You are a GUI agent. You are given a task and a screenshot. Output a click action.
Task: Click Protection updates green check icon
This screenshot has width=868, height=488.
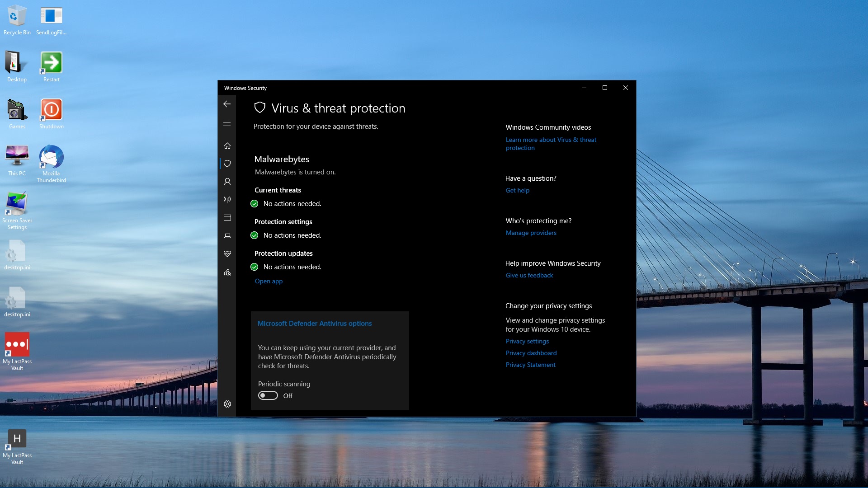click(255, 267)
